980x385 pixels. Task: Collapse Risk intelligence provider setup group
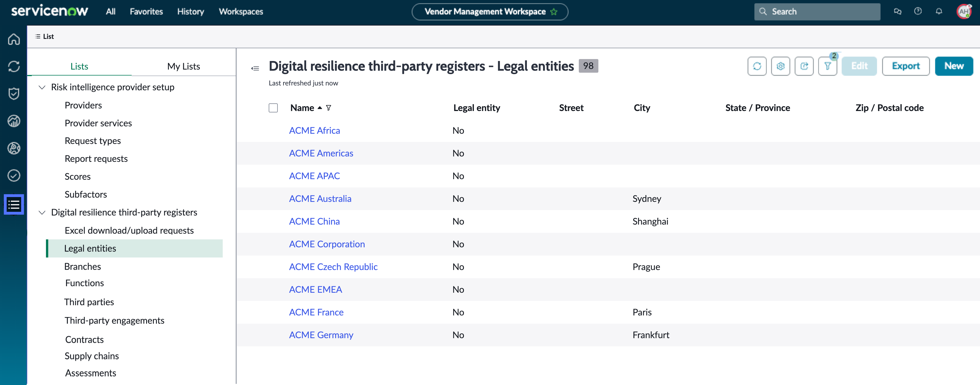point(42,87)
